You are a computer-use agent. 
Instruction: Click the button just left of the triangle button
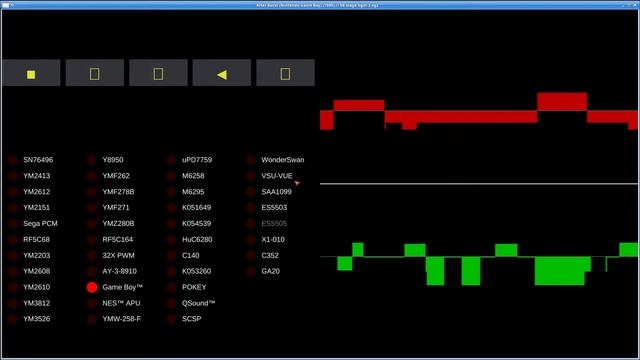point(158,73)
